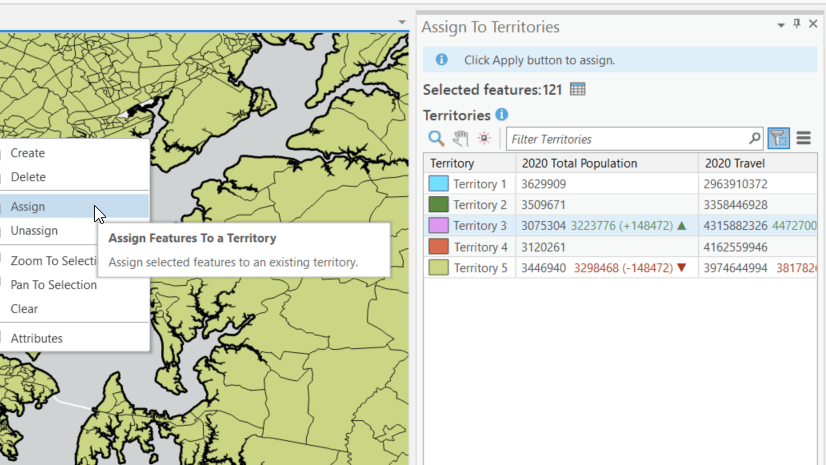Click the search icon in filter box
This screenshot has height=465, width=826.
[755, 139]
